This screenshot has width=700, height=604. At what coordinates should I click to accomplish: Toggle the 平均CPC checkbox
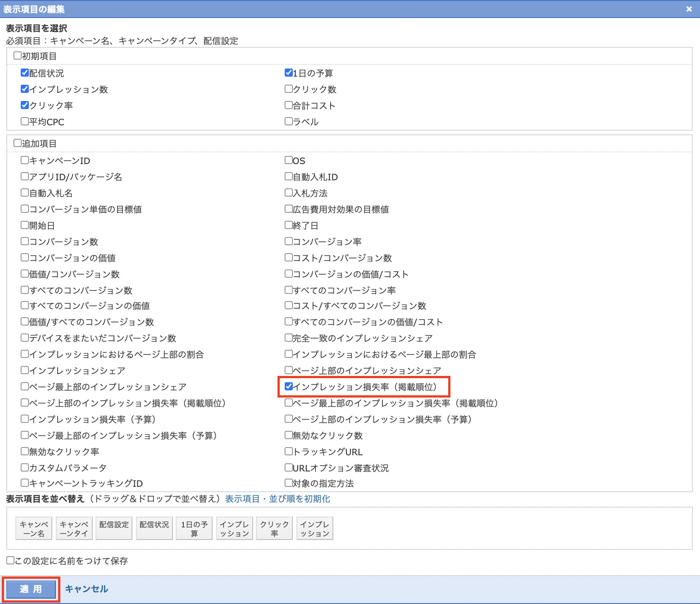point(25,121)
